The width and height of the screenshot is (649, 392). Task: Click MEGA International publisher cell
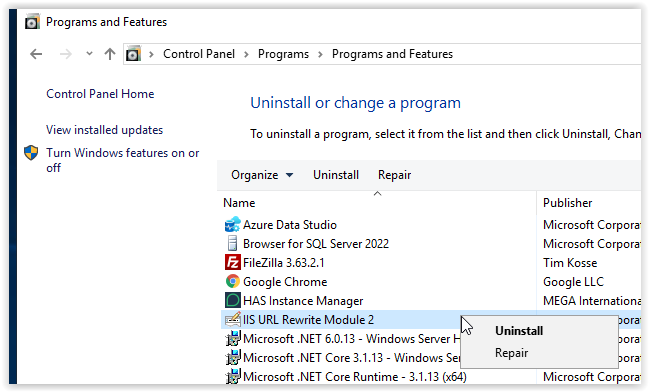point(592,301)
